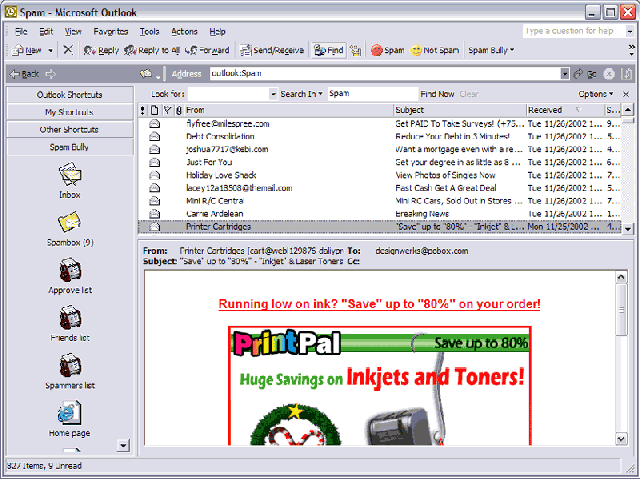Viewport: 640px width, 479px height.
Task: Open the Inbox shortcut icon
Action: [70, 174]
